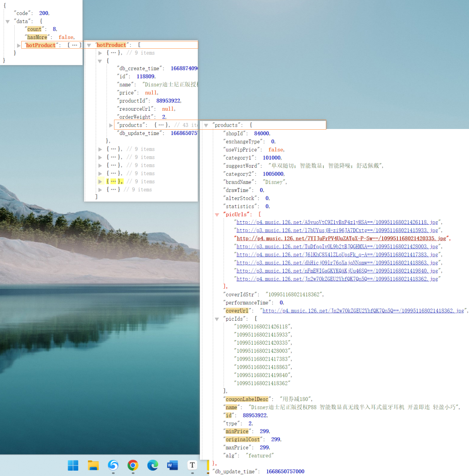Select the highlighted "couponLabelDesc" key

coord(247,399)
